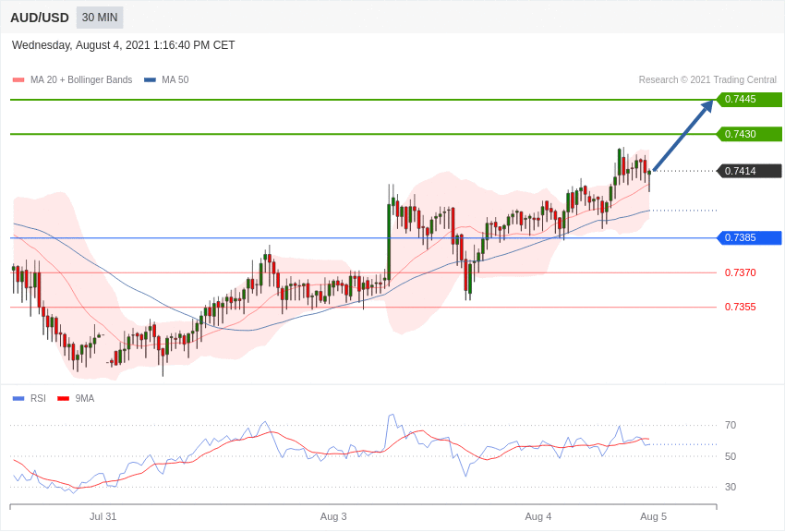Click the 0.7385 pivot price tag
Viewport: 785px width, 532px height.
tap(749, 237)
